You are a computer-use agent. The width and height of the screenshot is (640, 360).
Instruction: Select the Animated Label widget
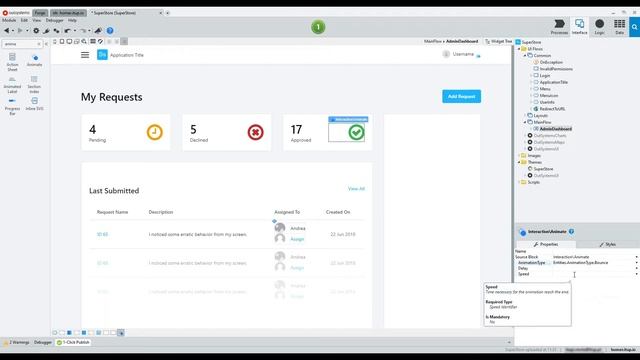coord(12,84)
